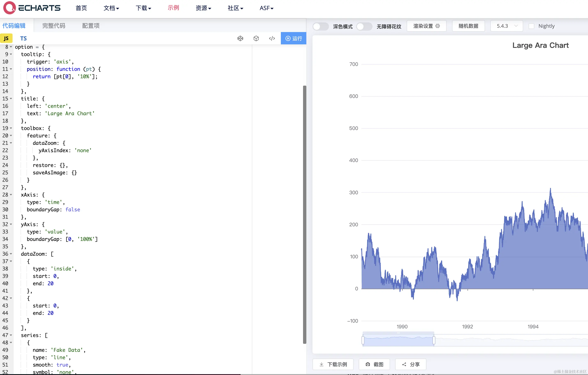Check the Nightly checkbox
588x375 pixels.
pyautogui.click(x=531, y=26)
